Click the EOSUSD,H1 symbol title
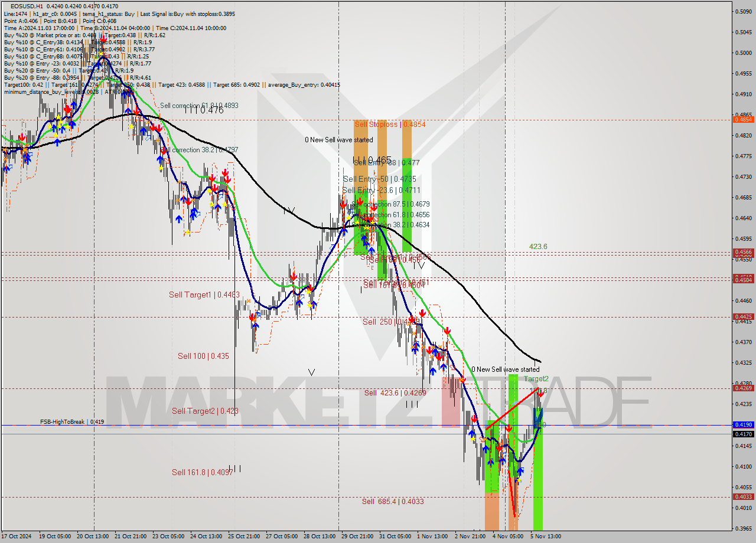Screen dimensions: 756x543 pos(26,6)
